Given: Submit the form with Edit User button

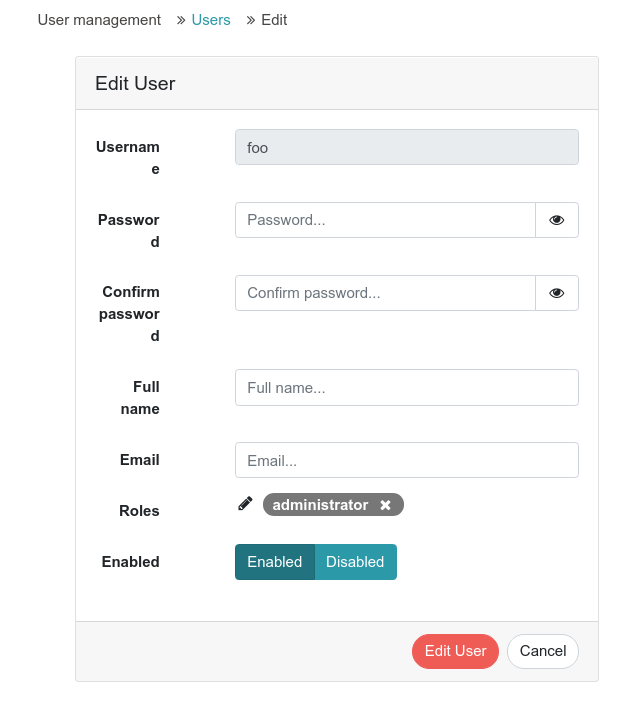Looking at the screenshot, I should (455, 651).
